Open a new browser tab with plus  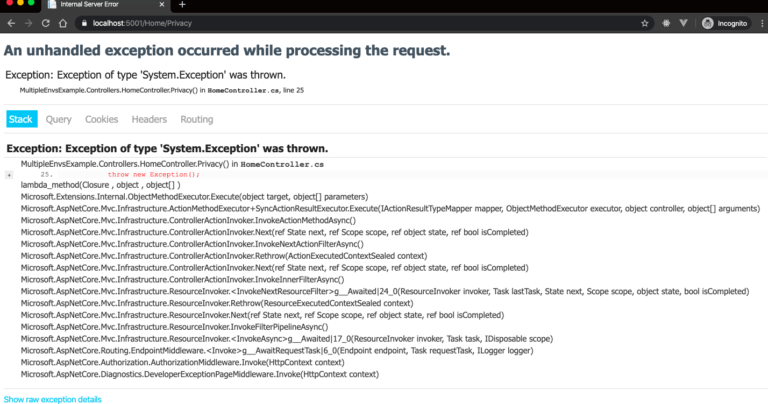coord(182,4)
